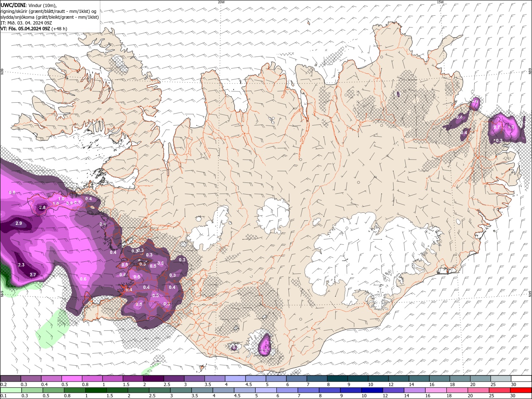Select the slate blue 6–7 swatch in upper legend

[296, 379]
